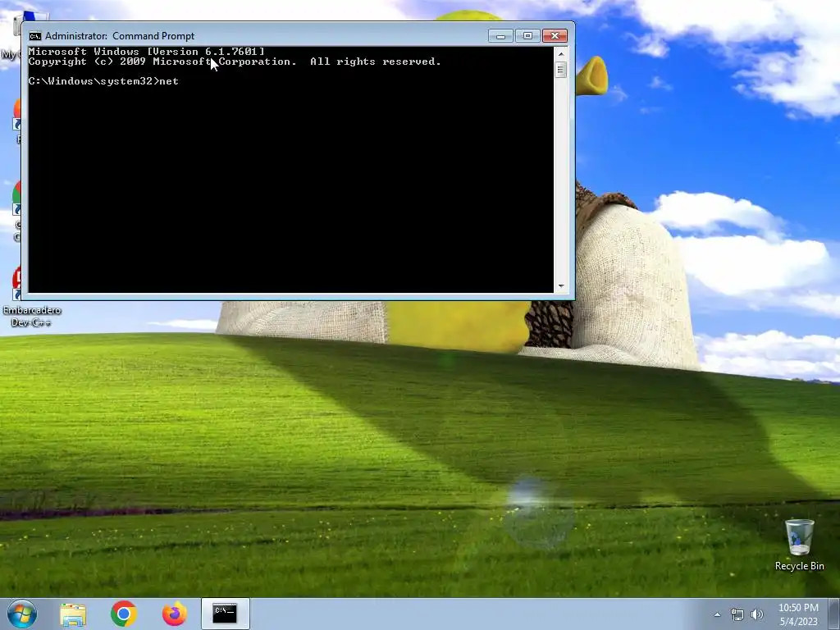The height and width of the screenshot is (630, 840).
Task: Minimize the Command Prompt window
Action: point(500,36)
